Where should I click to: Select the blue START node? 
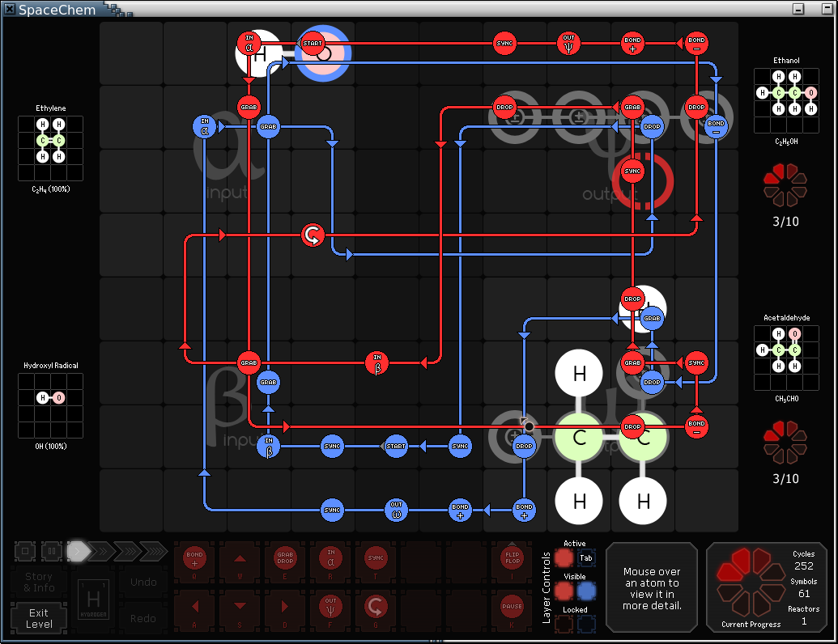pyautogui.click(x=396, y=446)
